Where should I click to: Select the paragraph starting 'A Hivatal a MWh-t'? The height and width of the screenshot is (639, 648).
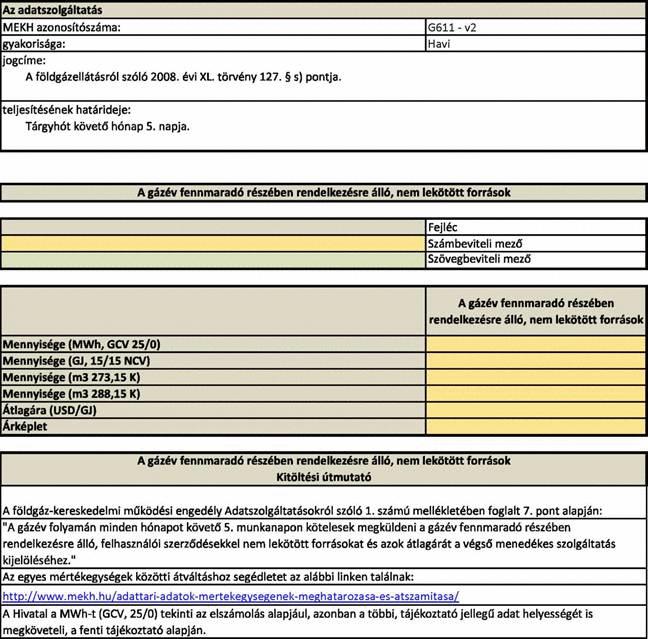point(298,622)
